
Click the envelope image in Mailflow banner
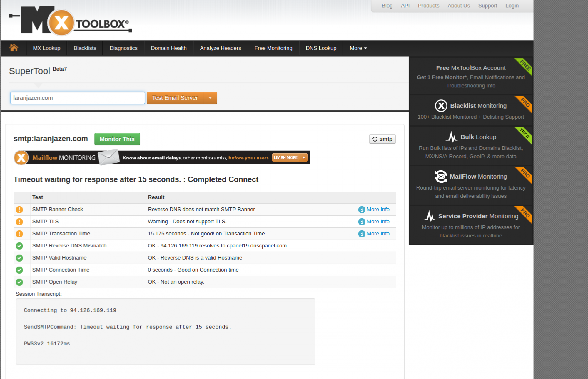pos(109,157)
